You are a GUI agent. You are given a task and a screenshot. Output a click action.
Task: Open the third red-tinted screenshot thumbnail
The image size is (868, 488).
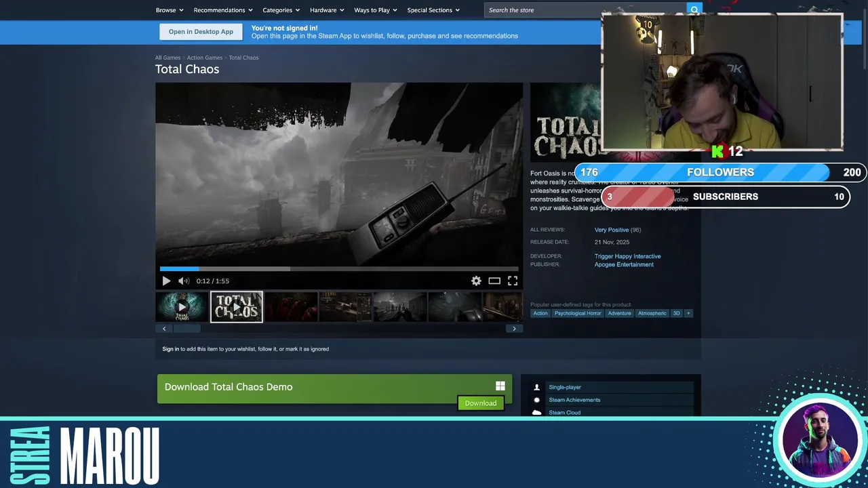(291, 307)
